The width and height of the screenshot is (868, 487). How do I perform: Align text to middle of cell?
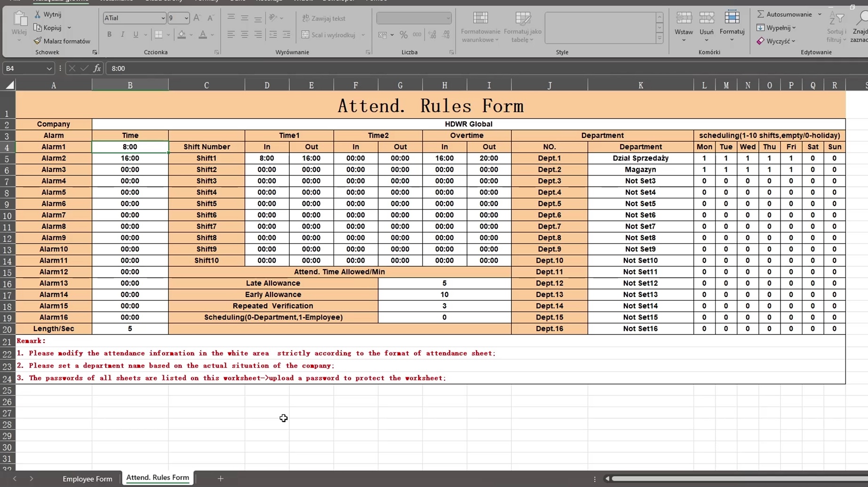[x=245, y=18]
